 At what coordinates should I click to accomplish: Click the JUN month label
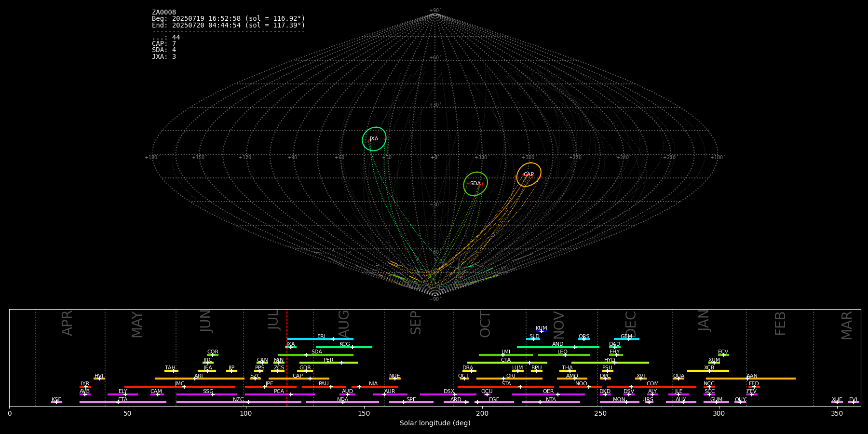point(206,321)
